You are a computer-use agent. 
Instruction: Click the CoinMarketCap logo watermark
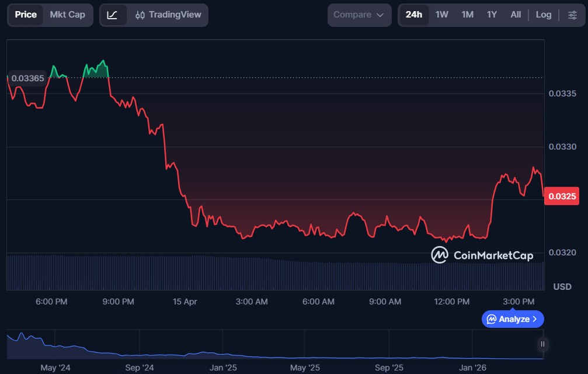coord(482,255)
